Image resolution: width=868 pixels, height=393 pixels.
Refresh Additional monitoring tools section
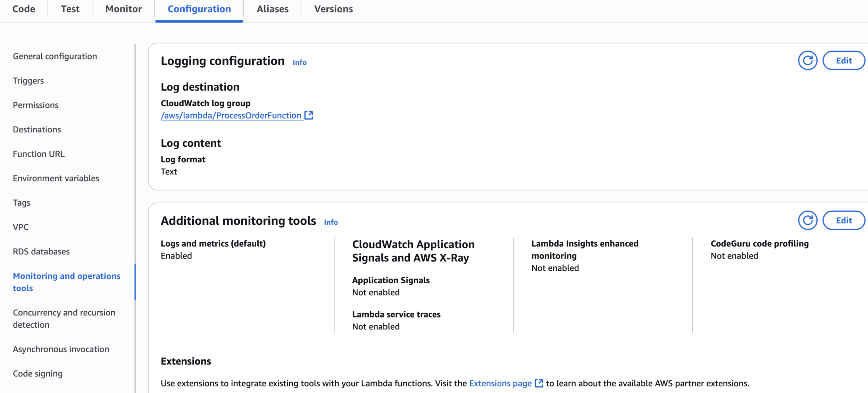tap(807, 220)
